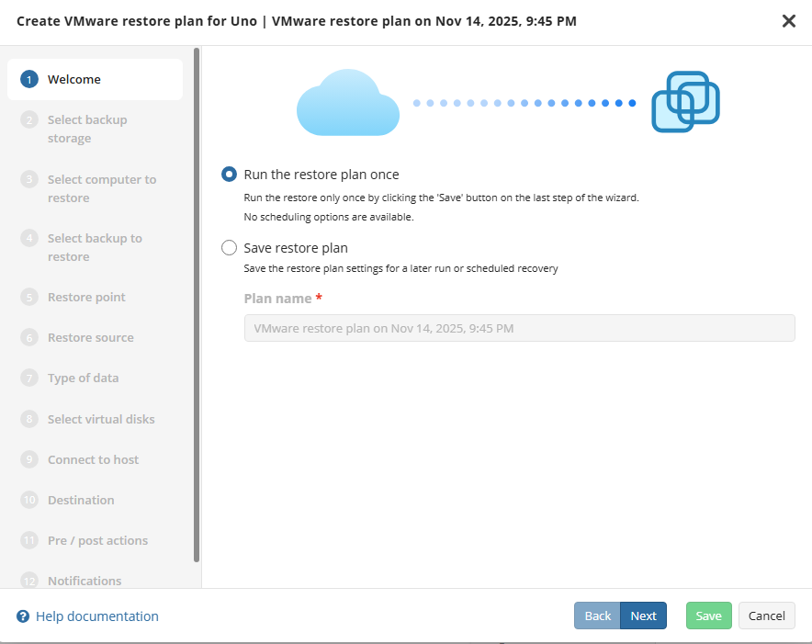The image size is (812, 644).
Task: Click the step 9 number circle
Action: click(x=29, y=459)
